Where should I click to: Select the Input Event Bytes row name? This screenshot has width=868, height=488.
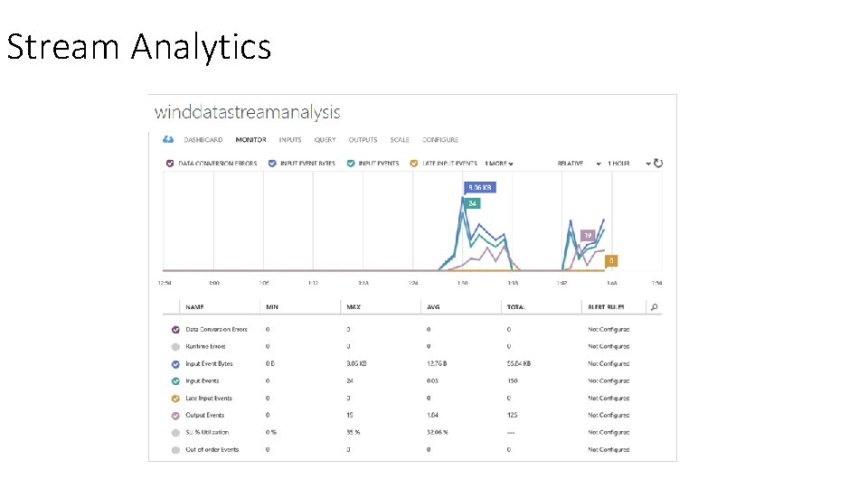tap(209, 363)
